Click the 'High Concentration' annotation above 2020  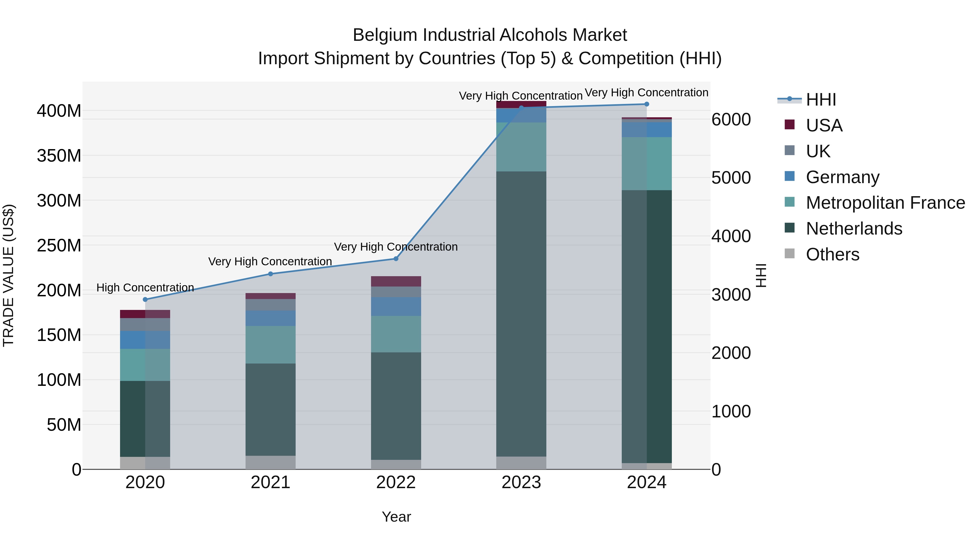[145, 288]
